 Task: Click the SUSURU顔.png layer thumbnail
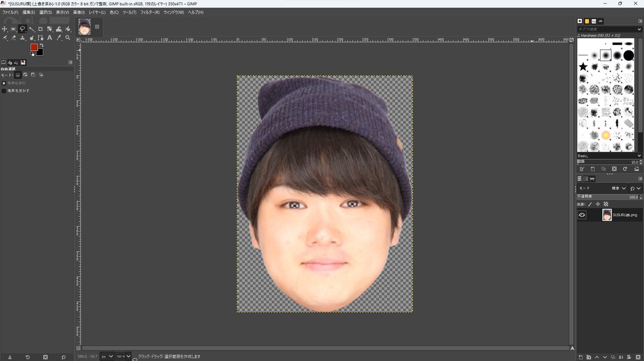[607, 215]
